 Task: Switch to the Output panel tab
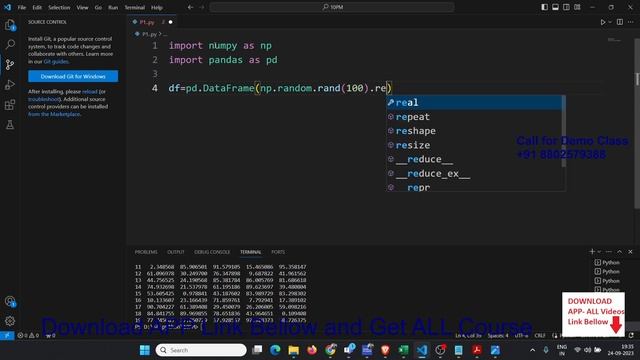(176, 252)
